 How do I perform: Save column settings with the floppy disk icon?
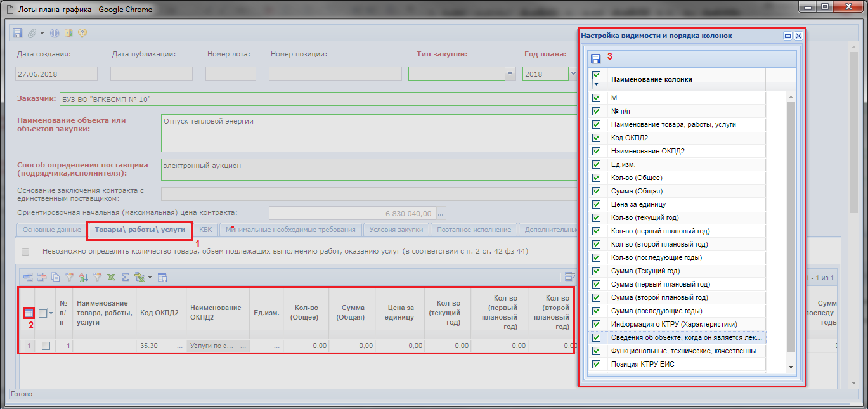[x=596, y=58]
